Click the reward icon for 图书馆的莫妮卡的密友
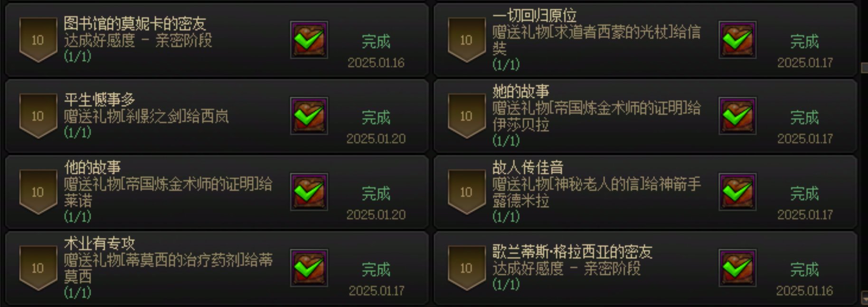Image resolution: width=868 pixels, height=307 pixels. (x=309, y=40)
